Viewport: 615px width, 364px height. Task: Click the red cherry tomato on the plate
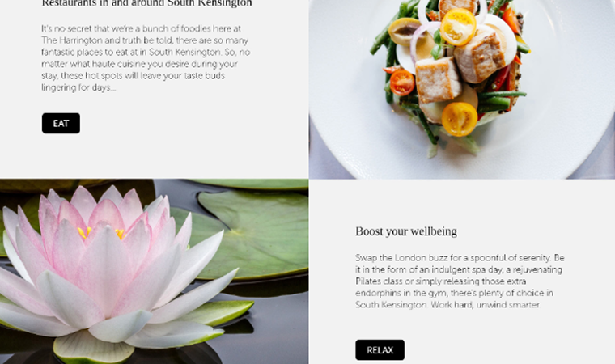pyautogui.click(x=402, y=82)
